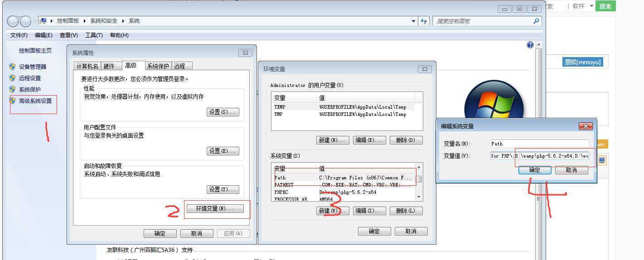Screen dimensions: 644x260
Task: Click the 控制面板主页 link
Action: [x=35, y=51]
